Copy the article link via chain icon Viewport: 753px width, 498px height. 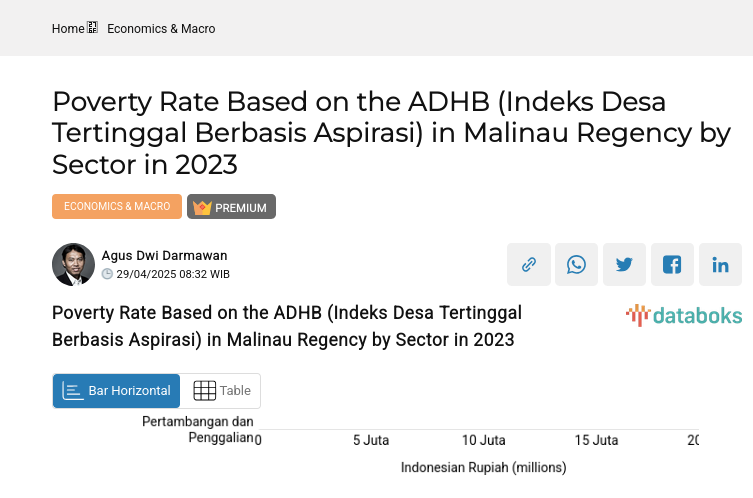(x=529, y=264)
